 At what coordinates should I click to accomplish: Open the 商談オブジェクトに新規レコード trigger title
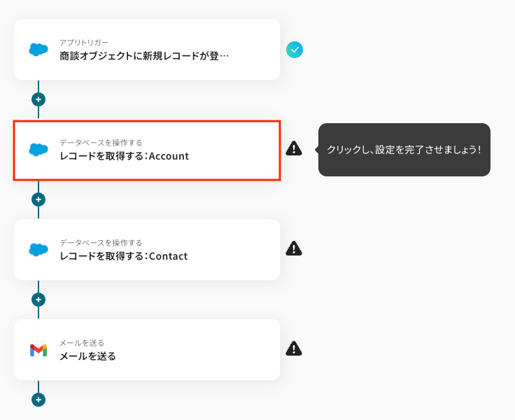144,56
